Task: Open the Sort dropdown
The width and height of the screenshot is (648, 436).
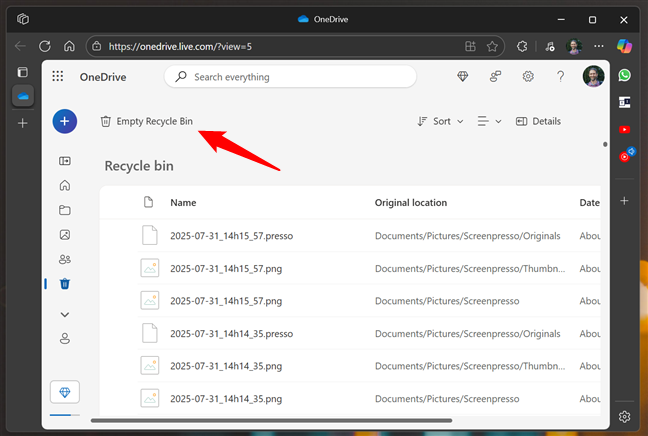Action: (440, 121)
